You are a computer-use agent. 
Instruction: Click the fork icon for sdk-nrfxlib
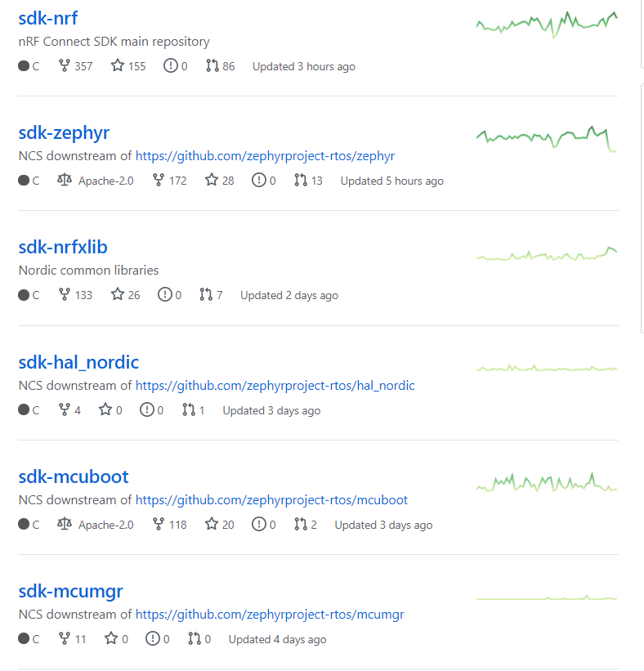click(x=65, y=295)
